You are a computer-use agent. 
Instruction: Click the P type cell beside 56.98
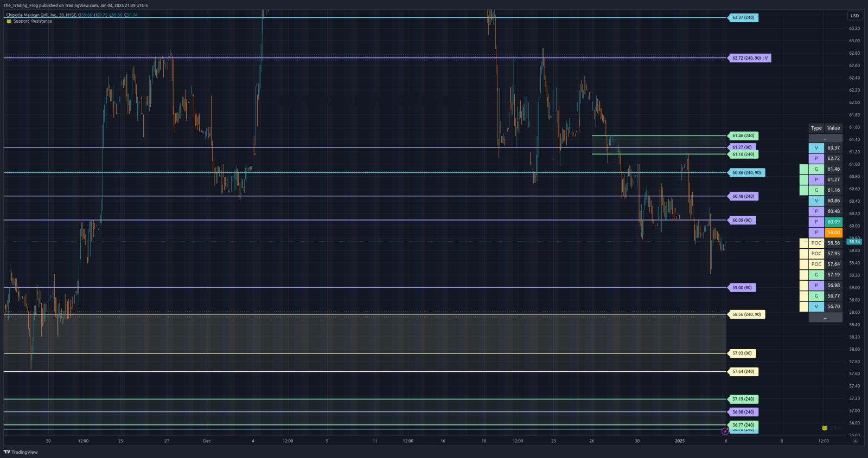coord(816,285)
